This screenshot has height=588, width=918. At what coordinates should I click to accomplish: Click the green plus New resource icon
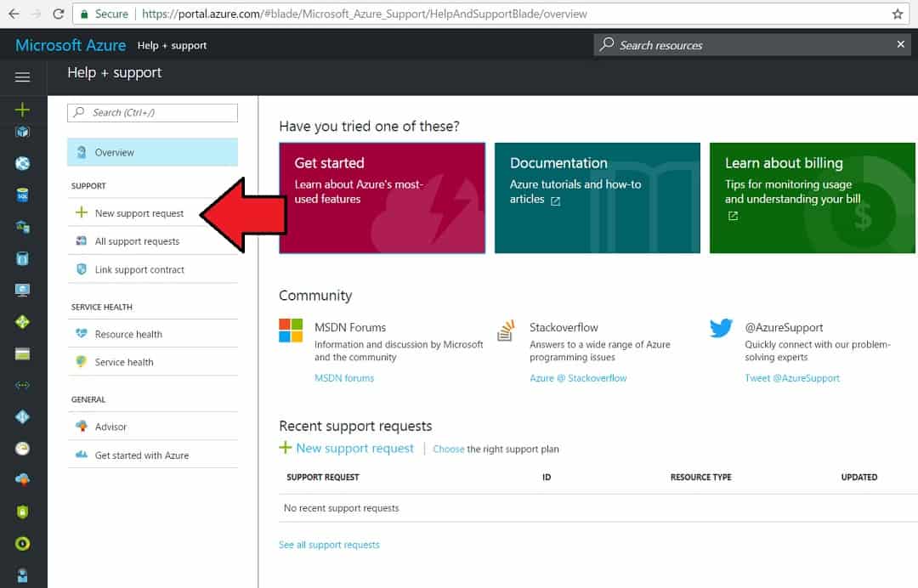point(22,110)
